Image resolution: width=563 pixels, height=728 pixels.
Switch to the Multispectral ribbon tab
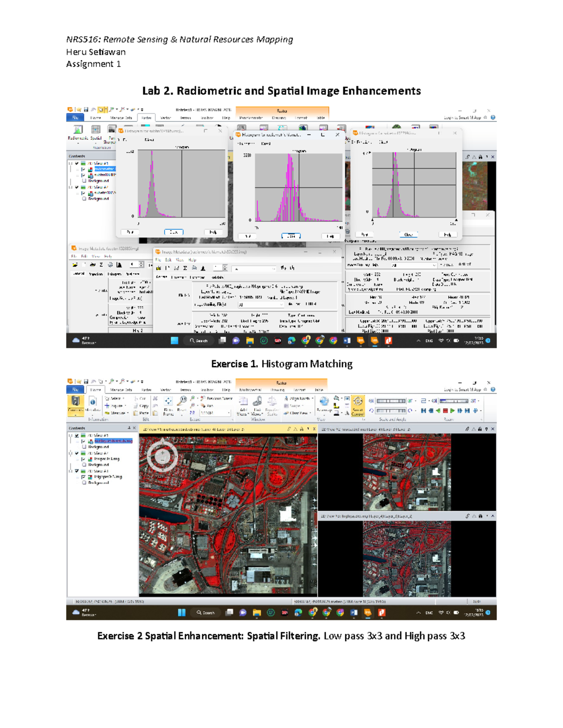(250, 390)
